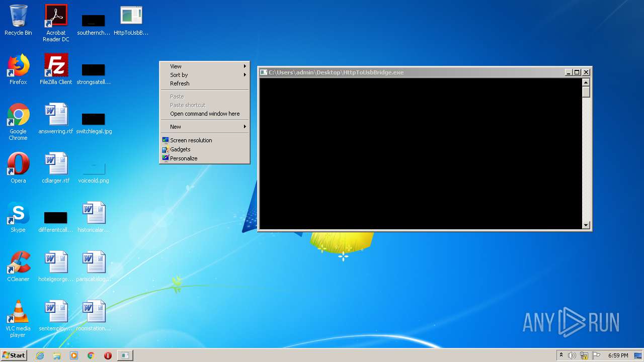
Task: Open Screen resolution settings
Action: coord(191,140)
